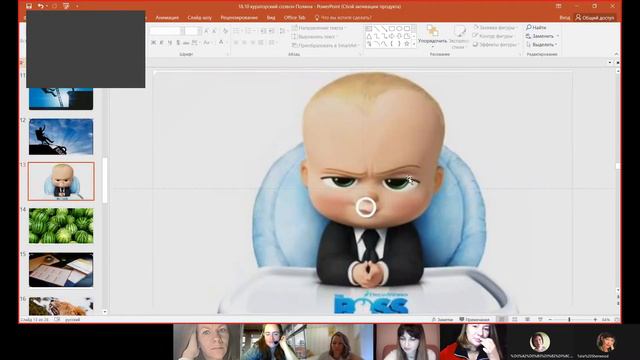The image size is (640, 360).
Task: Insert a bulleted list
Action: [x=237, y=31]
